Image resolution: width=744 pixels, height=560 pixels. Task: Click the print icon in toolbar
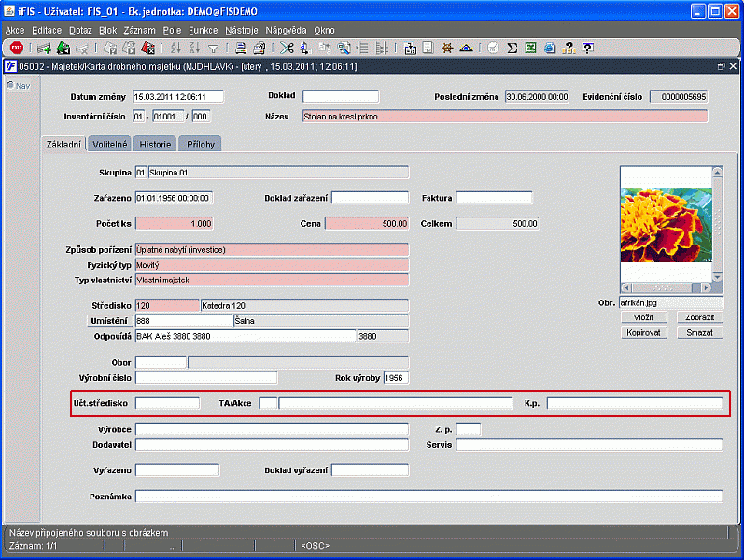[x=240, y=48]
